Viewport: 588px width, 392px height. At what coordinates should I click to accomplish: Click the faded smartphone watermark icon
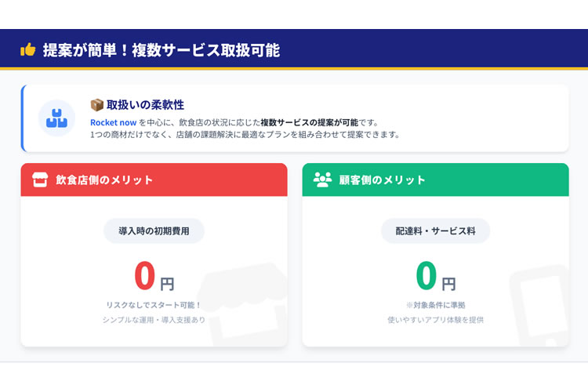pyautogui.click(x=541, y=307)
